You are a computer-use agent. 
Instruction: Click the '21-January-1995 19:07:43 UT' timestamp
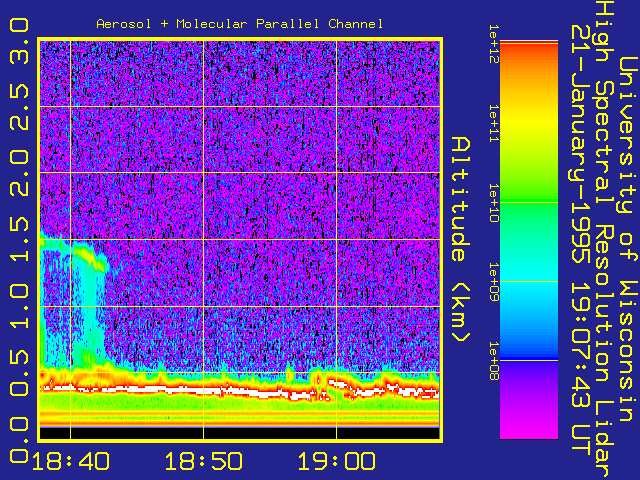point(580,240)
